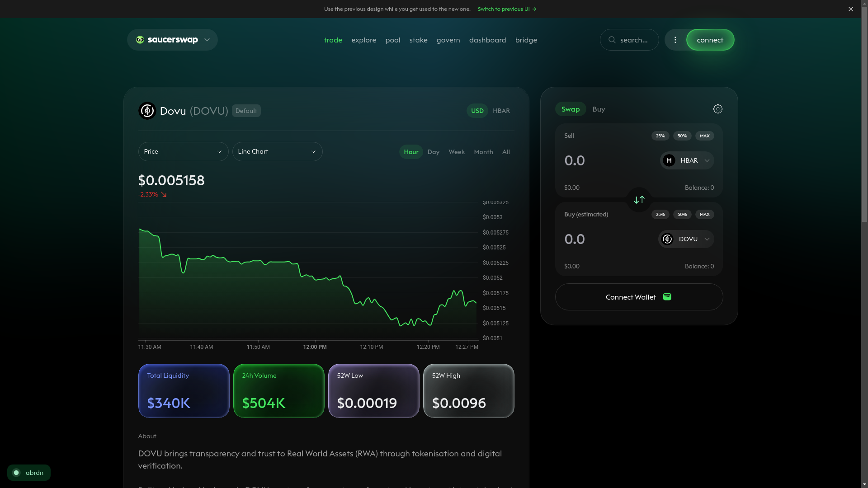
Task: Open the Line Chart type dropdown
Action: tap(277, 151)
